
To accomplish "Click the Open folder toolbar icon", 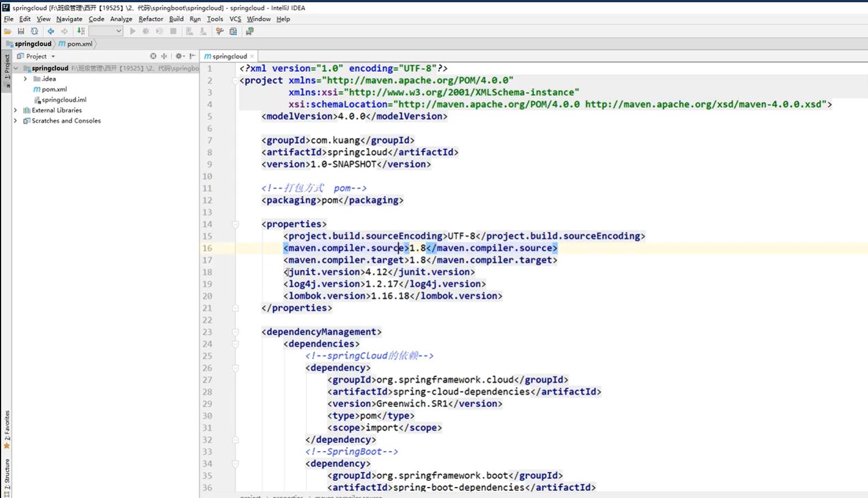I will point(7,32).
